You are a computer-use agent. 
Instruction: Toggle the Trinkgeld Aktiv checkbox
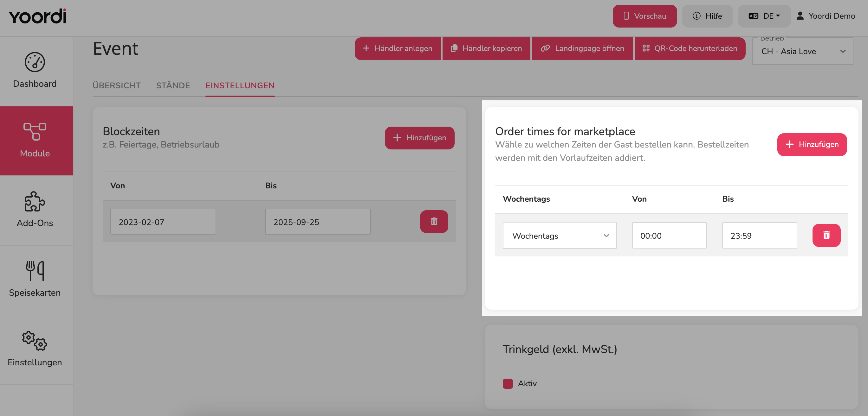point(508,383)
